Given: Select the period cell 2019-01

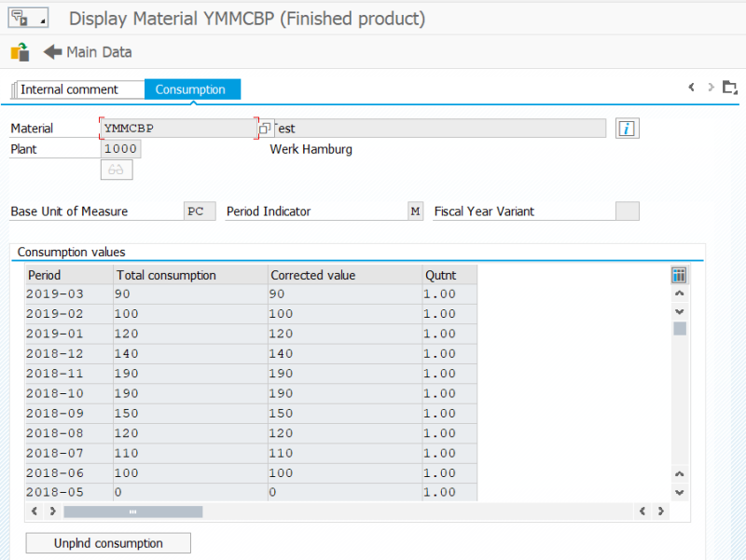Looking at the screenshot, I should pos(69,335).
